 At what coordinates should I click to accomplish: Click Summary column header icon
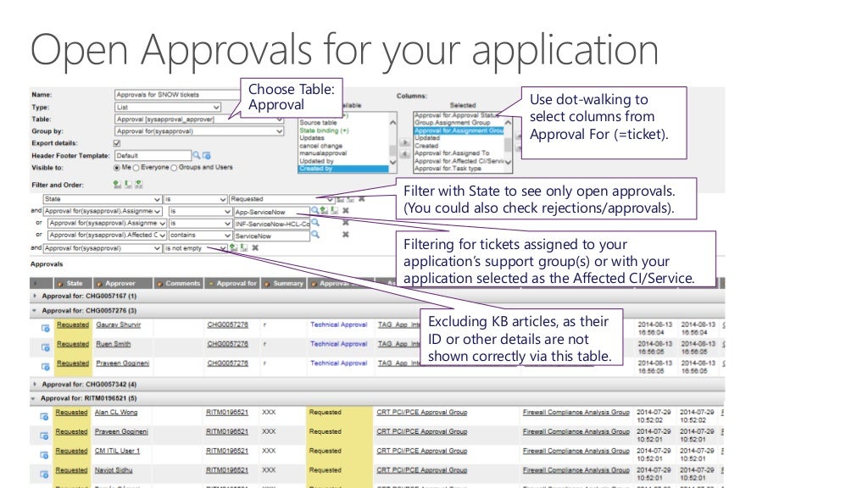[x=267, y=284]
